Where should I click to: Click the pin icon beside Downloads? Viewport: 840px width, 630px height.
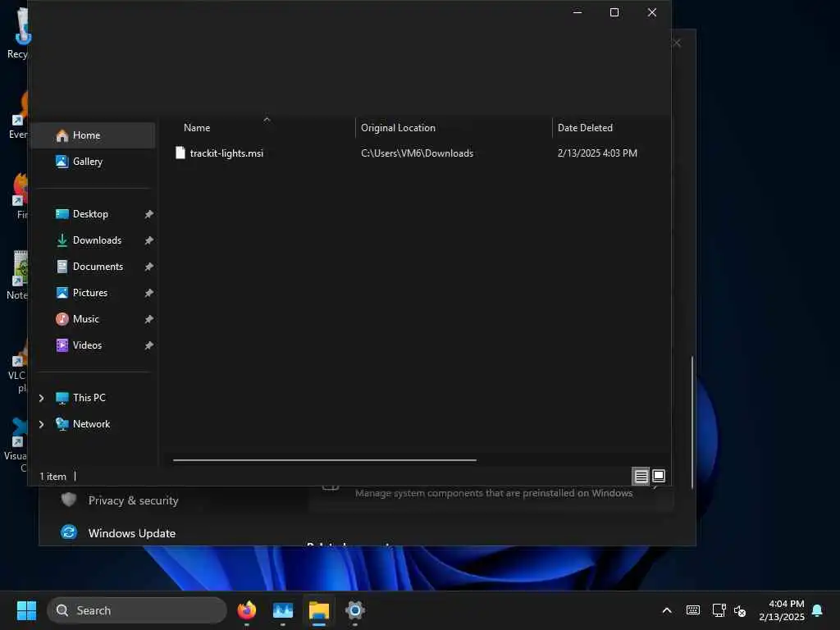pyautogui.click(x=149, y=240)
